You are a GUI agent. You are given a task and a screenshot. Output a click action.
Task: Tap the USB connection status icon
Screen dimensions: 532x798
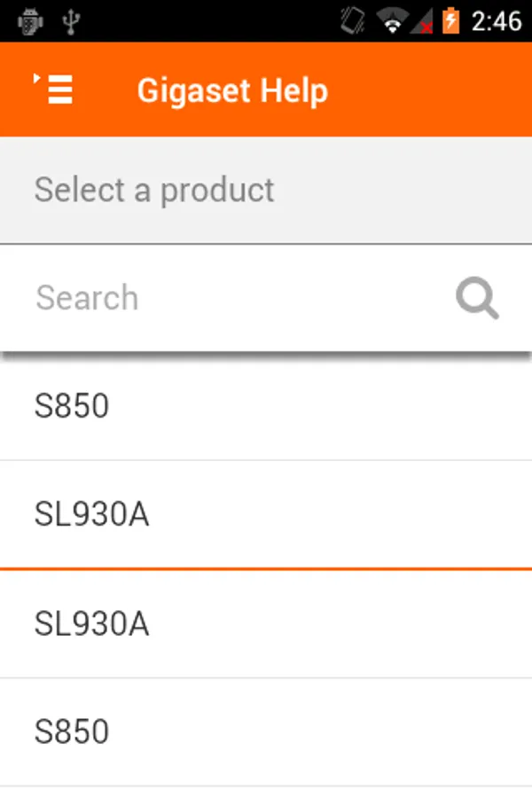(71, 20)
